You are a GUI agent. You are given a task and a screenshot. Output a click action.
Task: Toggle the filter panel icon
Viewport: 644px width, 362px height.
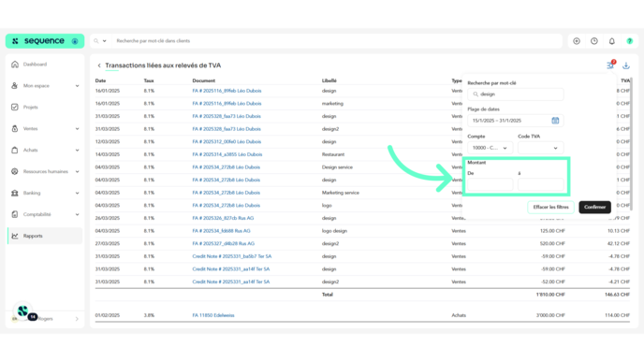tap(610, 65)
